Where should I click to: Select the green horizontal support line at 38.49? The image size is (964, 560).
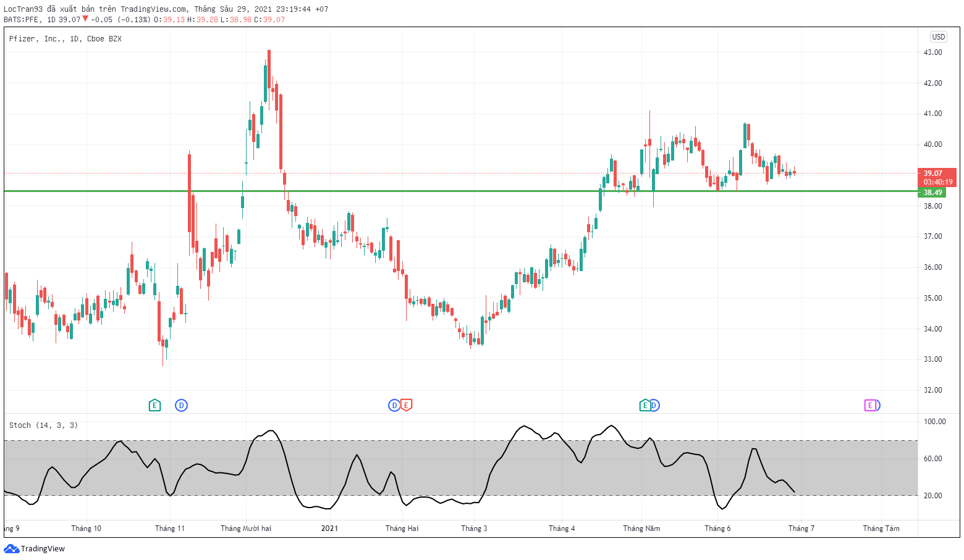click(x=460, y=191)
